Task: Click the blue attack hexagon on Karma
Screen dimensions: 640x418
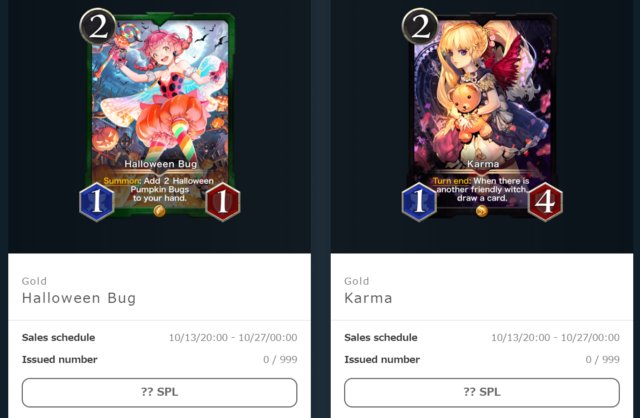Action: [419, 202]
